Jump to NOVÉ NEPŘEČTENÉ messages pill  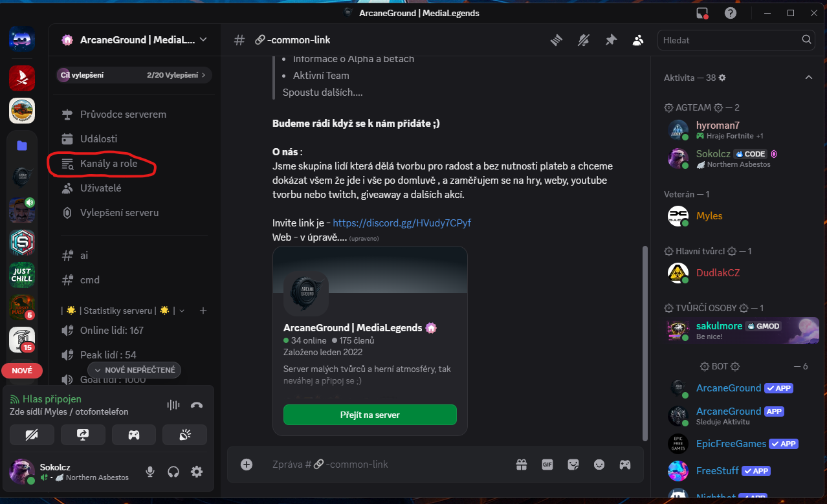(x=134, y=369)
